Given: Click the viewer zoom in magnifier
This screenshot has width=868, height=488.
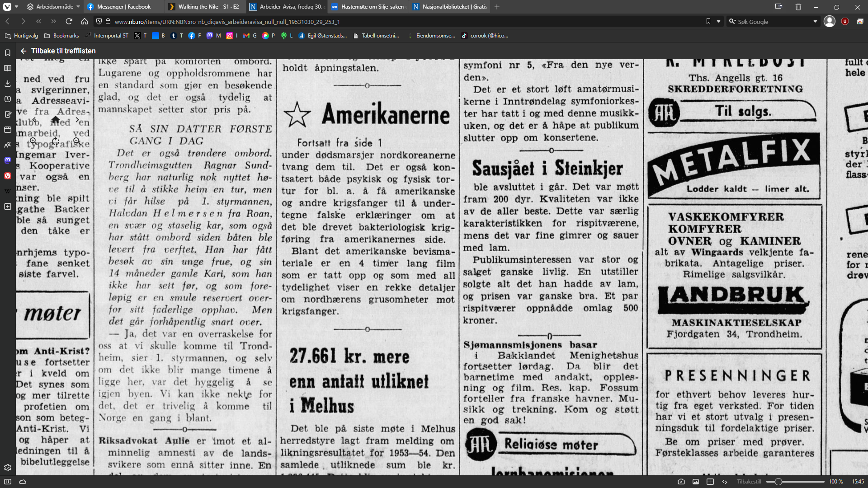Looking at the screenshot, I should (33, 141).
